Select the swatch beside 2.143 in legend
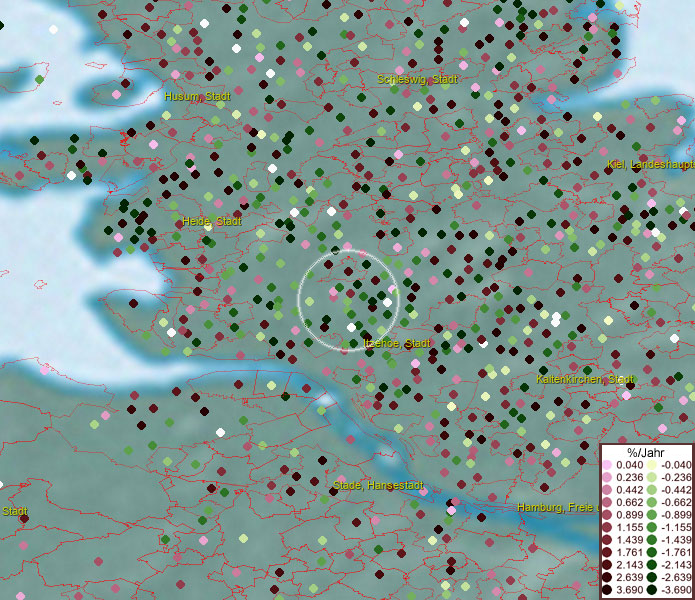Image resolution: width=695 pixels, height=600 pixels. click(x=607, y=565)
